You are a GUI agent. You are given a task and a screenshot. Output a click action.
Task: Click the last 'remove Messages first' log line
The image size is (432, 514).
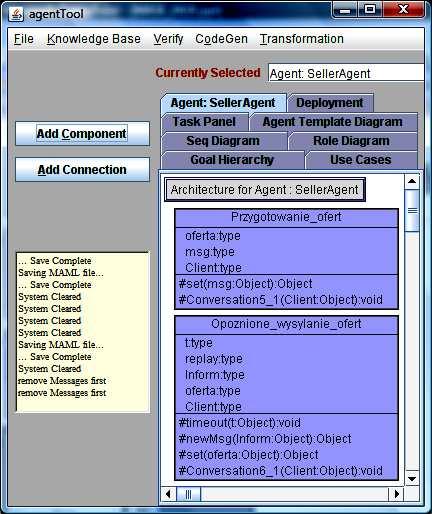[x=62, y=393]
